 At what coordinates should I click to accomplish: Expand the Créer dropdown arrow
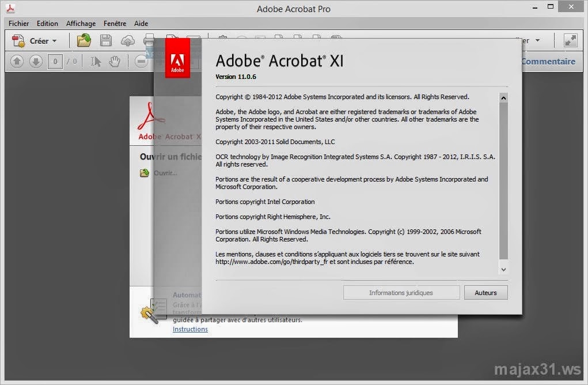click(x=55, y=41)
